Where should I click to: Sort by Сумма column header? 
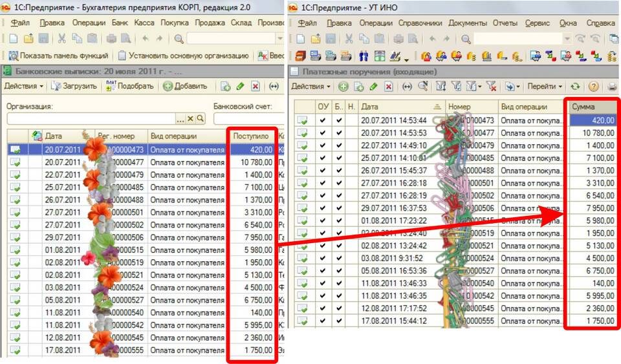[592, 107]
